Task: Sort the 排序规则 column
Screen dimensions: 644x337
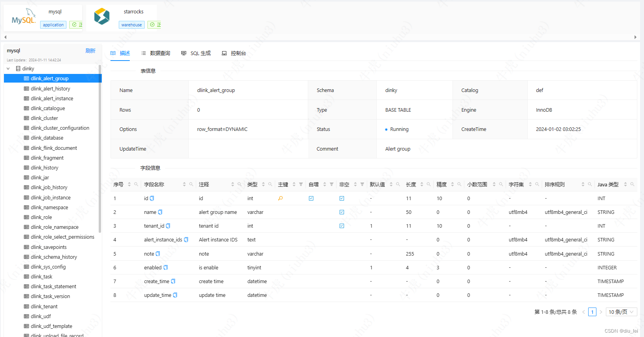Action: [583, 184]
